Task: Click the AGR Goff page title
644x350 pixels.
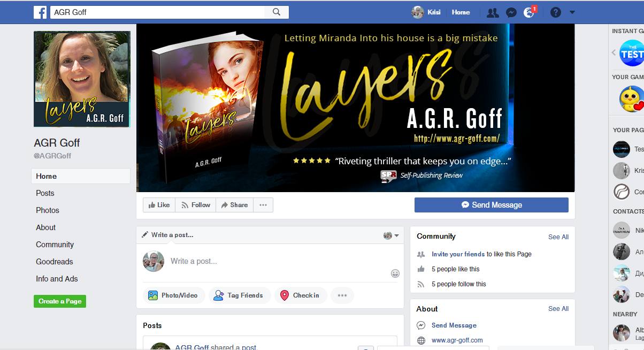Action: point(57,143)
